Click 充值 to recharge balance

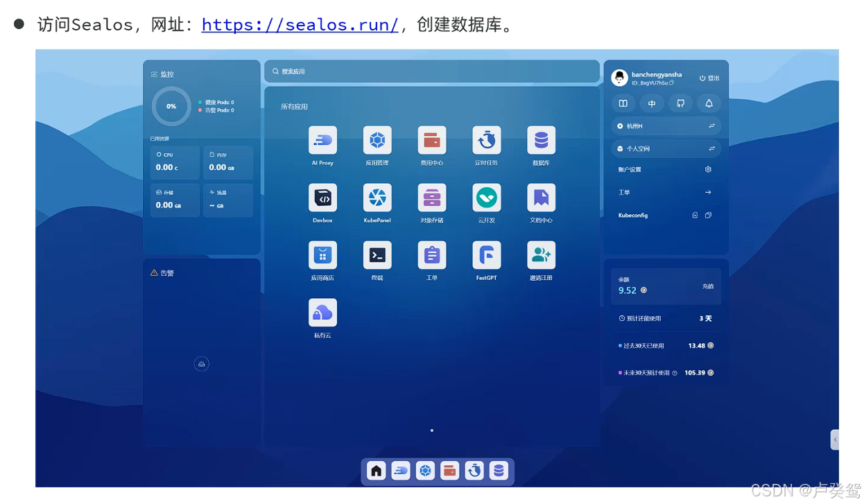pos(708,286)
